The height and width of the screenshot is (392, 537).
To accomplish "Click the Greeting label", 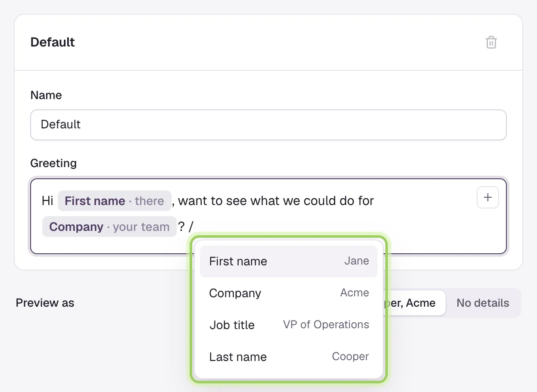I will [53, 163].
